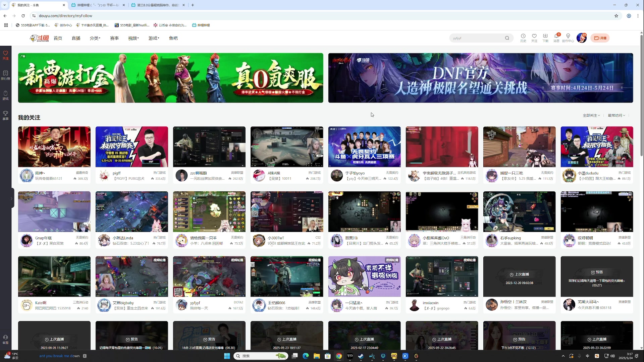This screenshot has height=362, width=644.
Task: Open the 新西游打金 banner ad
Action: 171,78
